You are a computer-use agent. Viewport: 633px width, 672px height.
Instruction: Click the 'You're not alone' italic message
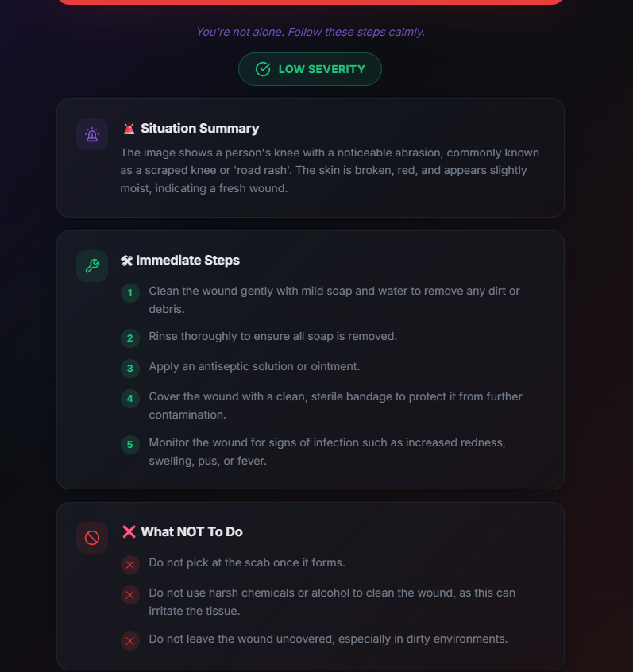click(311, 32)
